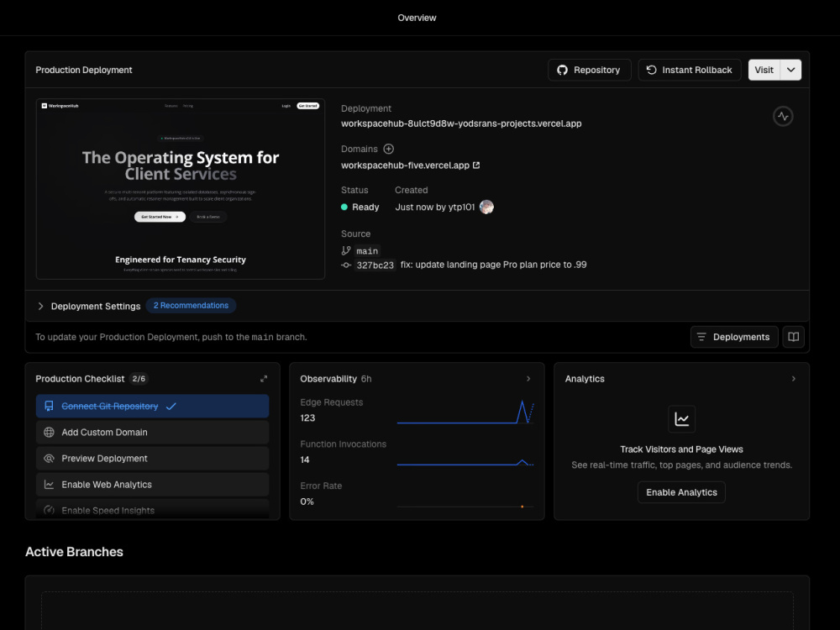Click the Active Branches heading
The width and height of the screenshot is (840, 630).
pyautogui.click(x=75, y=552)
